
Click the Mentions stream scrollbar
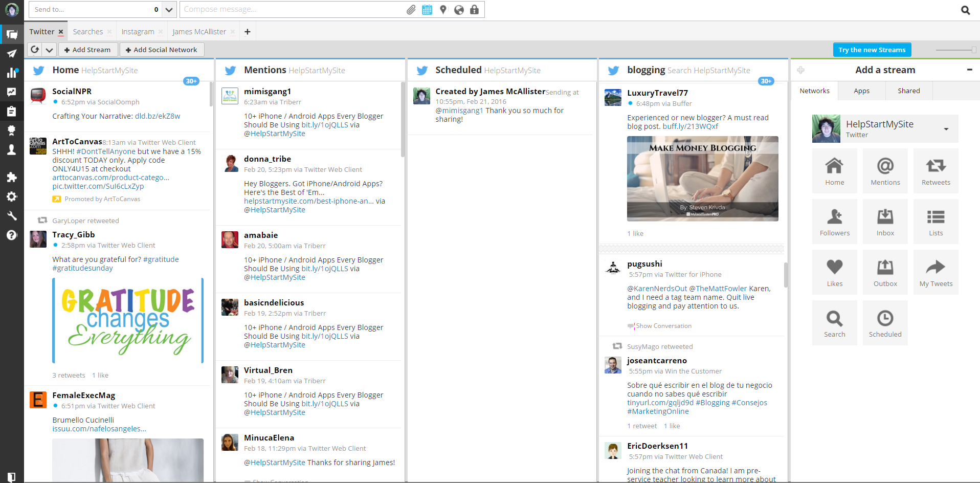[x=403, y=120]
